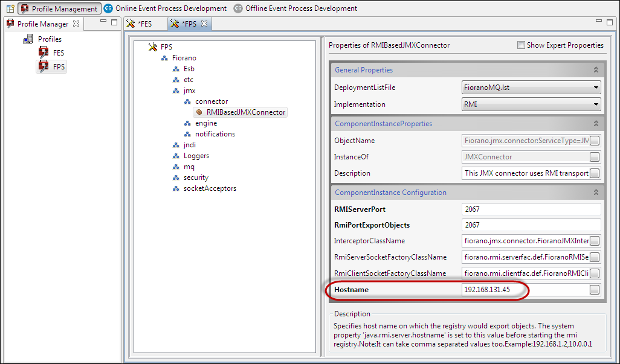Click the Open Perspective icon
The height and width of the screenshot is (364, 620).
click(10, 8)
